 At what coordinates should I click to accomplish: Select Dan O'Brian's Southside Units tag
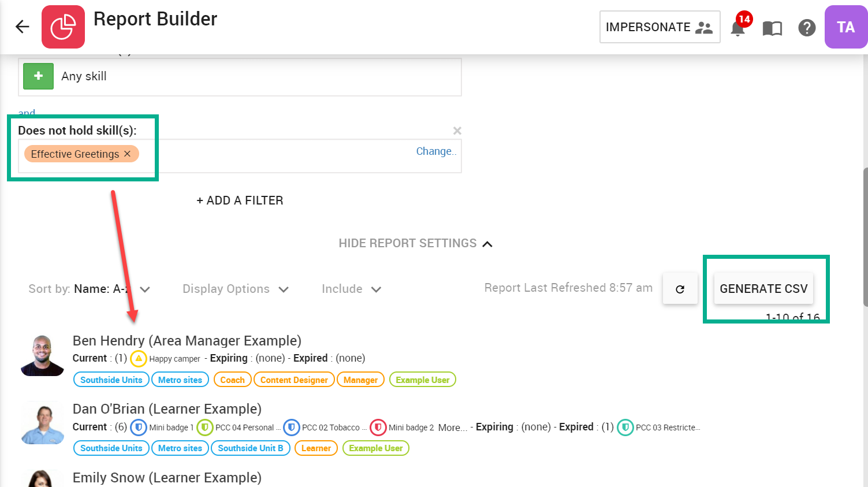tap(111, 448)
